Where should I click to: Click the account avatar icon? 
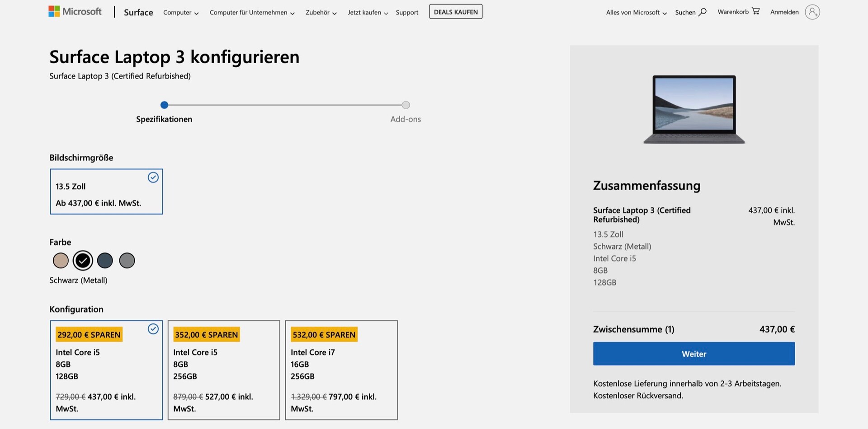812,12
